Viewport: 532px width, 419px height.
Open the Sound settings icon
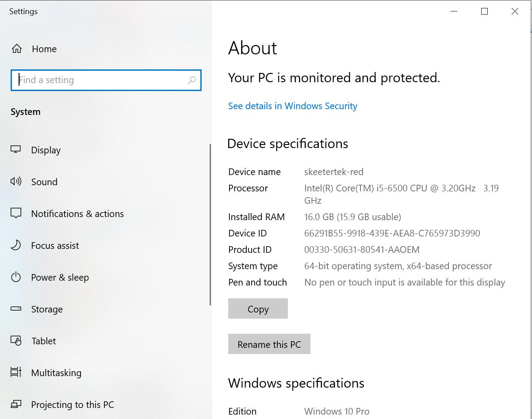click(x=15, y=182)
